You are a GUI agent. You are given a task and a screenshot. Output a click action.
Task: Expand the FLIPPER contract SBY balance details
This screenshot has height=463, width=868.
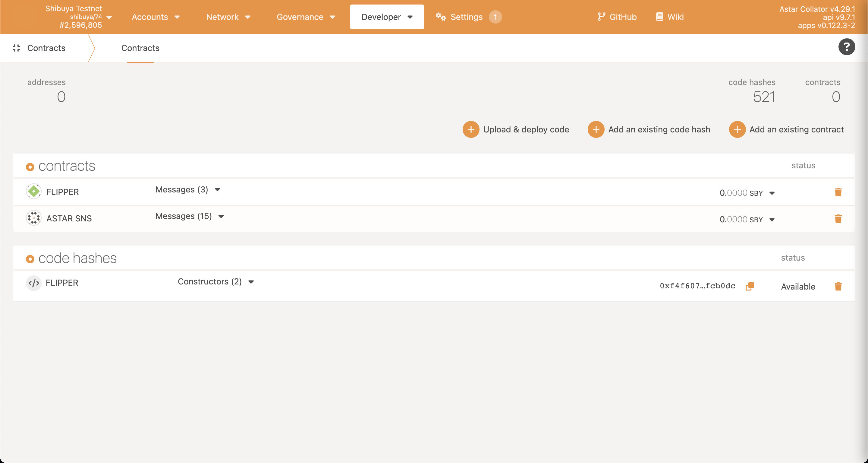tap(772, 193)
